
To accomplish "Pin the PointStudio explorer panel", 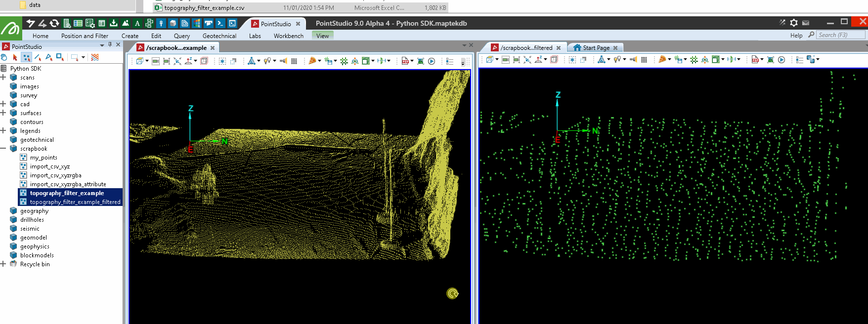I will (x=110, y=44).
